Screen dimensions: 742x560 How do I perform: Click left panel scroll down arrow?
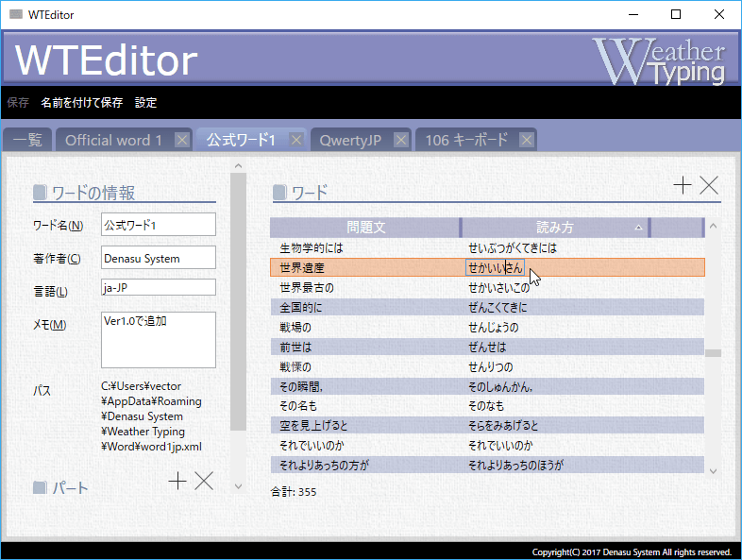point(238,486)
